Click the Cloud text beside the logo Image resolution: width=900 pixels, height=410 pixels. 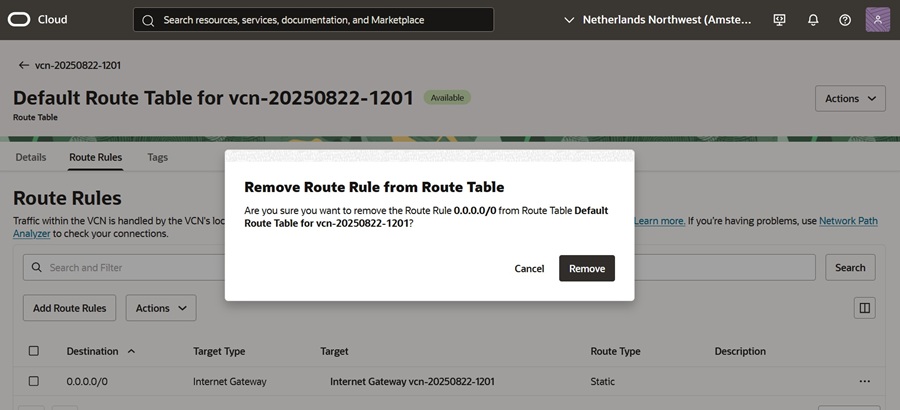(x=52, y=20)
